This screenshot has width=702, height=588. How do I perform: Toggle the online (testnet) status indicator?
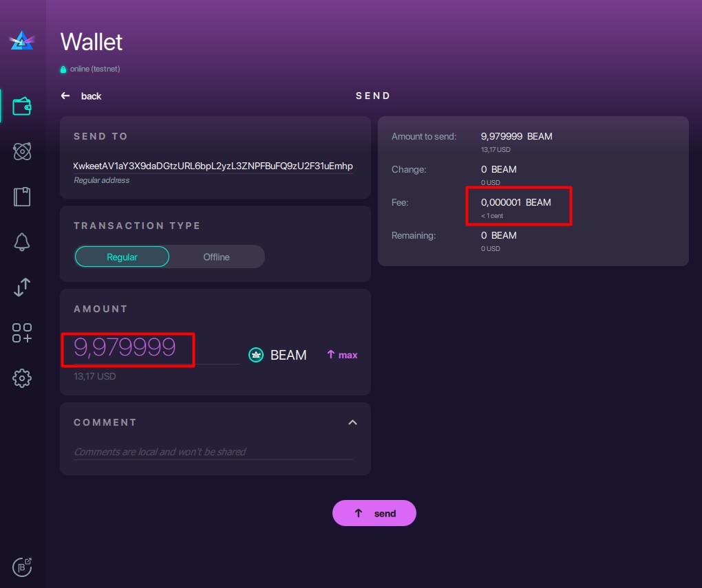pos(89,69)
